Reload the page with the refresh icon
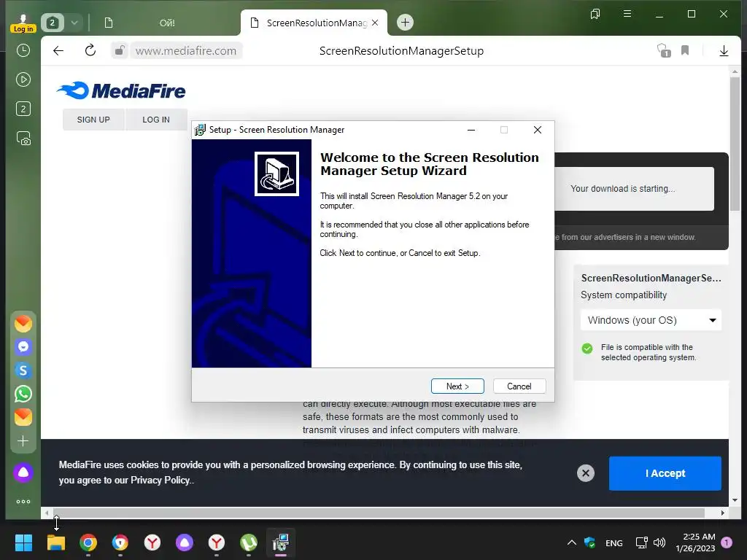 point(90,50)
